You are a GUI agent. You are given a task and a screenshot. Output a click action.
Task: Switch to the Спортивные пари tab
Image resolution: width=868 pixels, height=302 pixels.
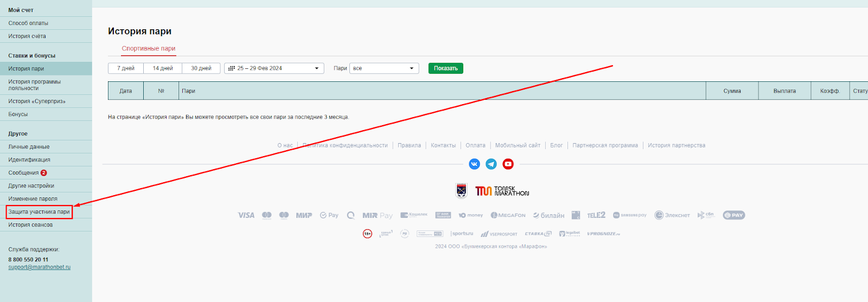(149, 48)
